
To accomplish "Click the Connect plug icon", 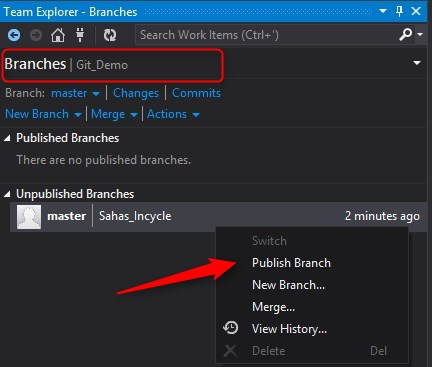I will point(80,35).
